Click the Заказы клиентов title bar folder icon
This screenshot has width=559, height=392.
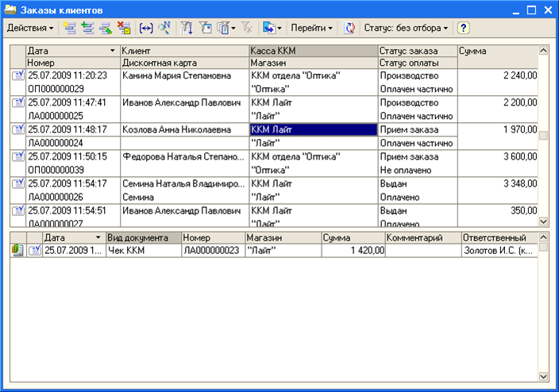coord(10,10)
